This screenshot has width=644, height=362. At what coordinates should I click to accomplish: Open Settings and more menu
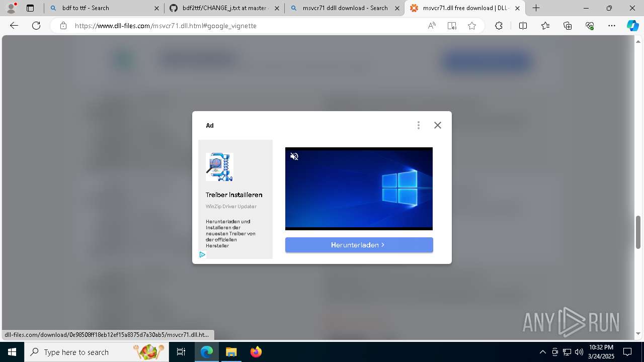click(612, 26)
